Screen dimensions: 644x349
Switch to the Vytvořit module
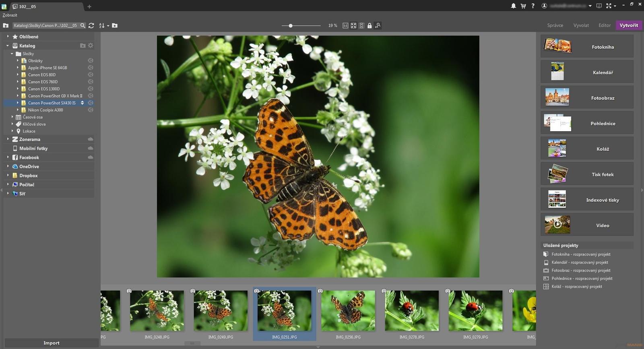pos(629,25)
